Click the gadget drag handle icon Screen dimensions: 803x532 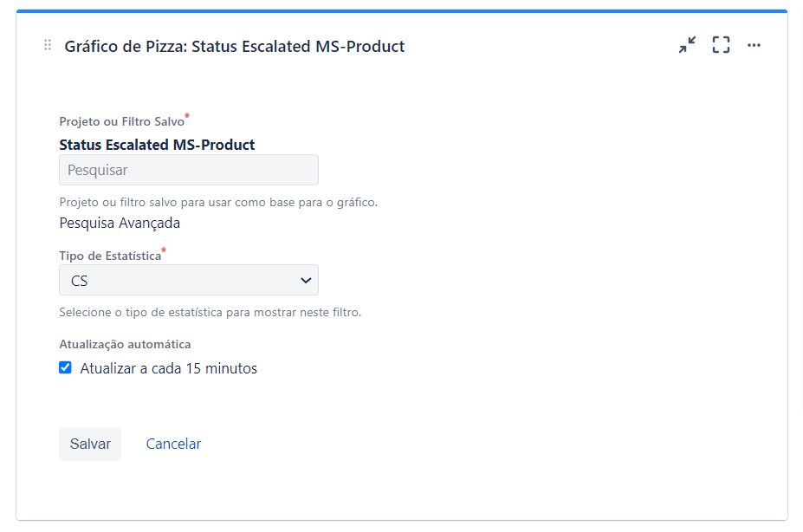(x=48, y=45)
